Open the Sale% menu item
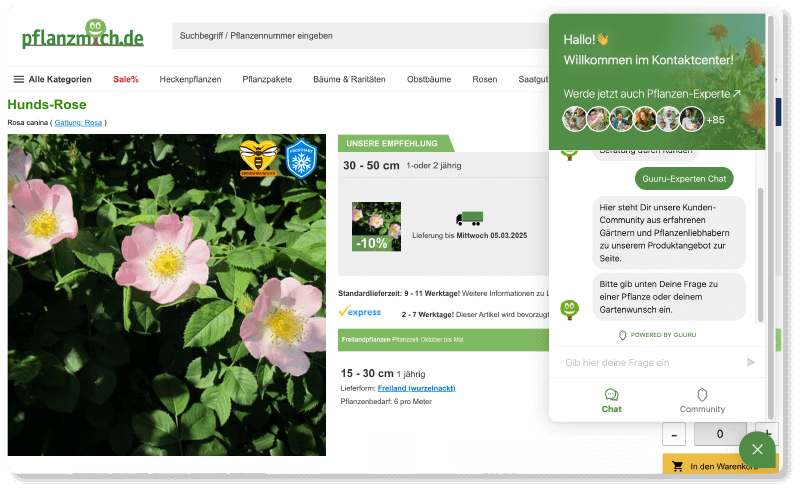The image size is (801, 489). coord(126,79)
